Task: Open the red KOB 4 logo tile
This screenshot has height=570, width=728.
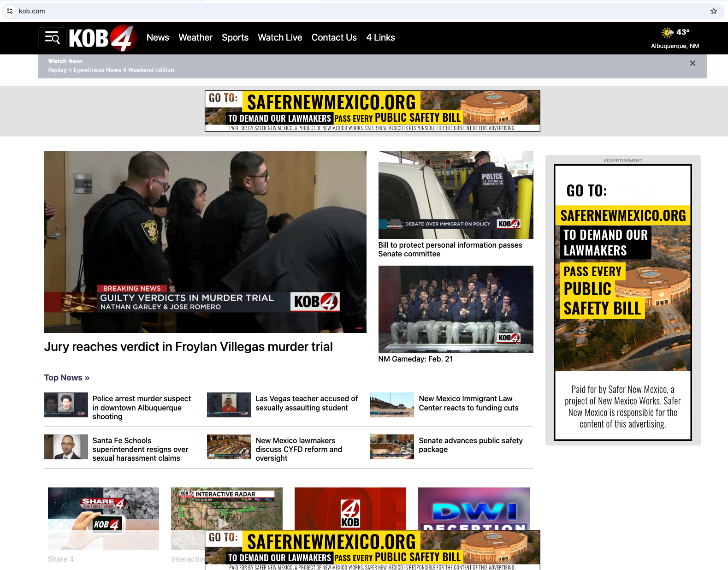Action: pyautogui.click(x=350, y=509)
